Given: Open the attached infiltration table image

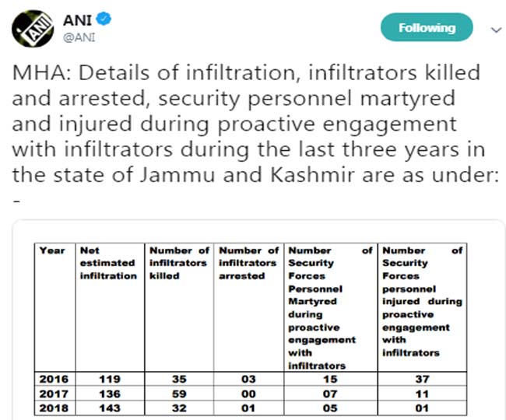Looking at the screenshot, I should (x=258, y=320).
